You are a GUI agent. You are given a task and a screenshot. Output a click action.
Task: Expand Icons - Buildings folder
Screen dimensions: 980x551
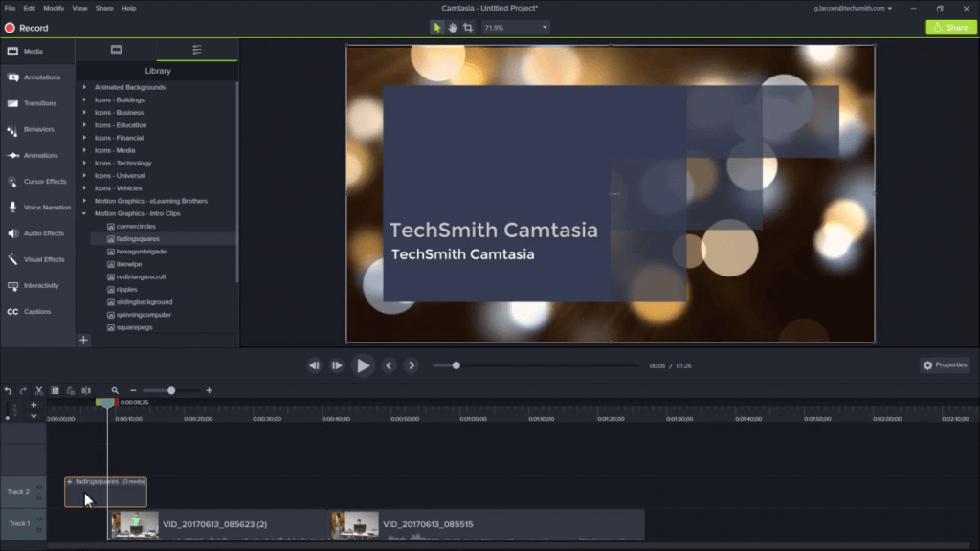click(84, 99)
